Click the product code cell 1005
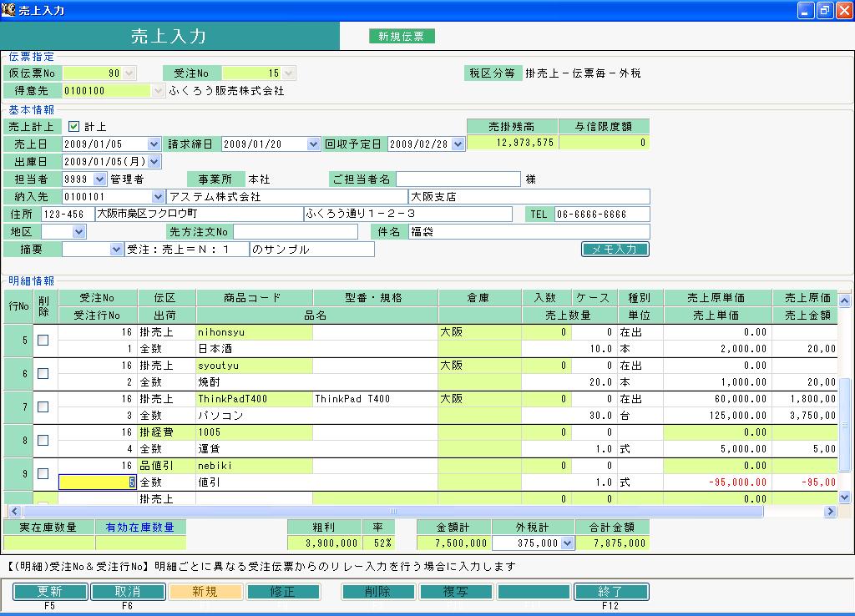This screenshot has height=616, width=855. pyautogui.click(x=254, y=432)
